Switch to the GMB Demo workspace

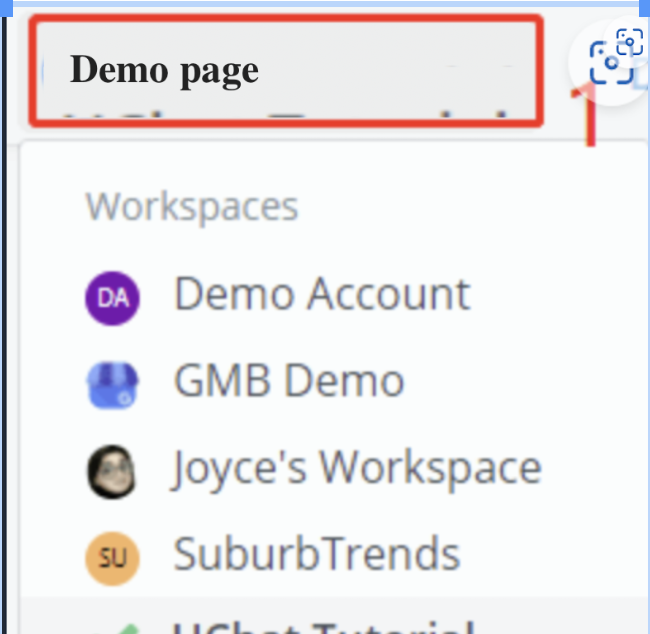click(x=289, y=381)
